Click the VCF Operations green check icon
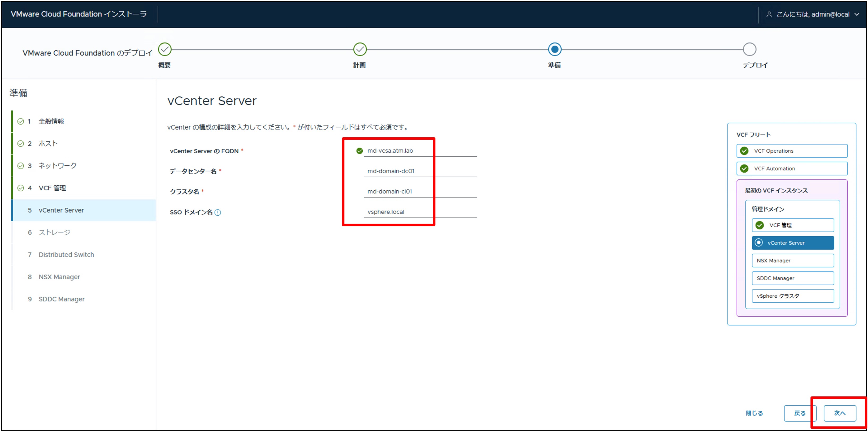Screen dimensions: 868x432 point(744,151)
